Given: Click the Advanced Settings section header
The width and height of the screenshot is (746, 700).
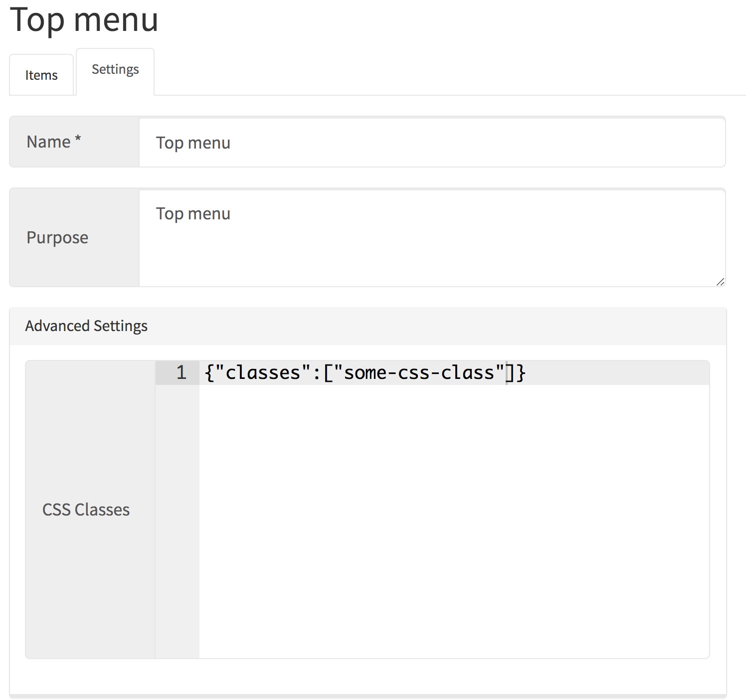Looking at the screenshot, I should click(x=86, y=326).
